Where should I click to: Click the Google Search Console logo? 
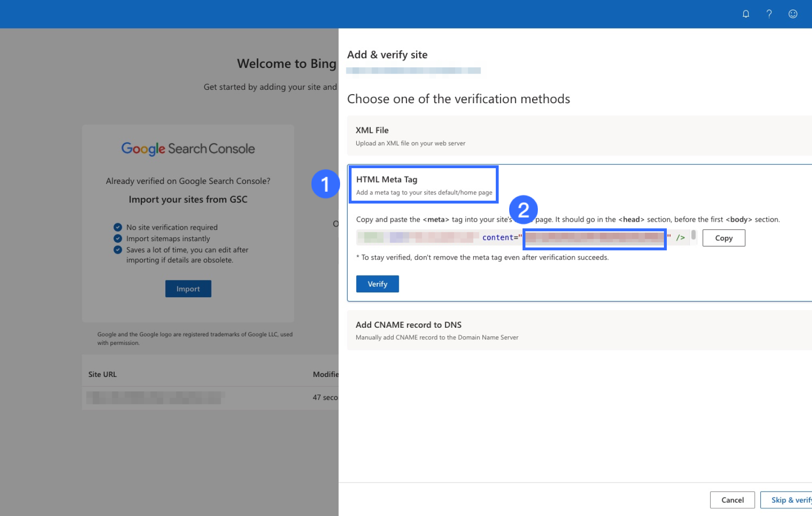point(188,149)
